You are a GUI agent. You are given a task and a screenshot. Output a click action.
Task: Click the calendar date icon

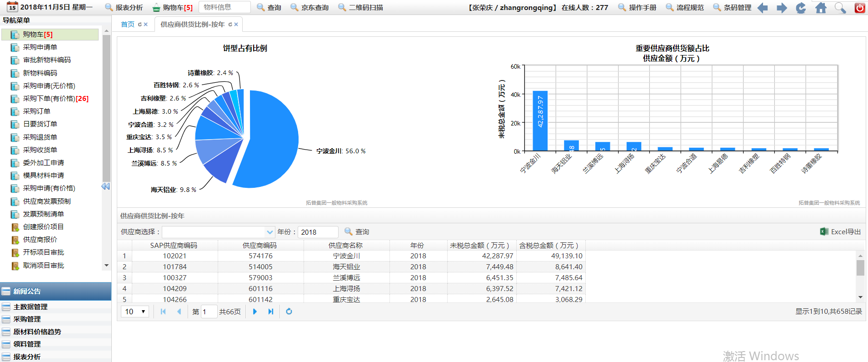(12, 7)
